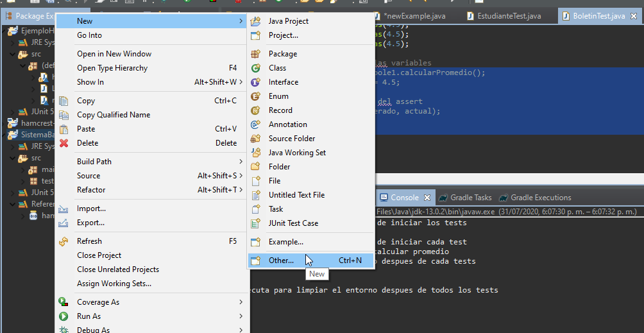Image resolution: width=644 pixels, height=333 pixels.
Task: Click the Java Working Set icon
Action: click(256, 152)
